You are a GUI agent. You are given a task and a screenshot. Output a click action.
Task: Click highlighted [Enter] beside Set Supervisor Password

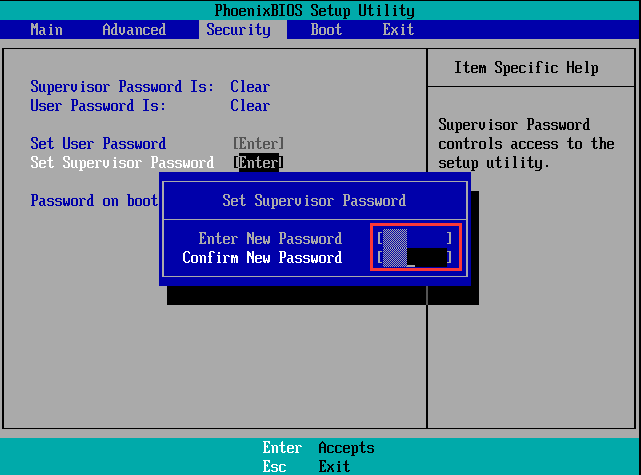point(258,163)
